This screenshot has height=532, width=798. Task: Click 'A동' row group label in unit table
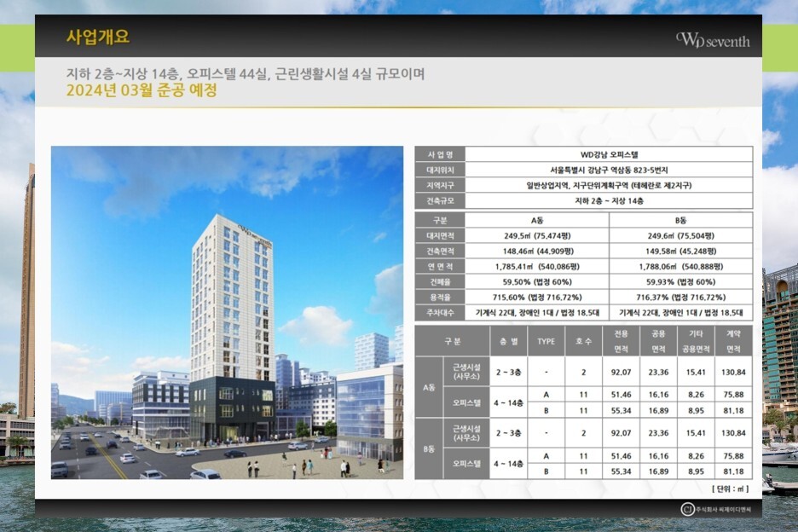(429, 387)
